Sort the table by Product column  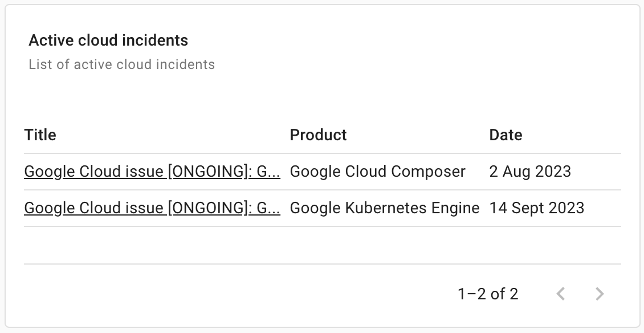point(317,135)
